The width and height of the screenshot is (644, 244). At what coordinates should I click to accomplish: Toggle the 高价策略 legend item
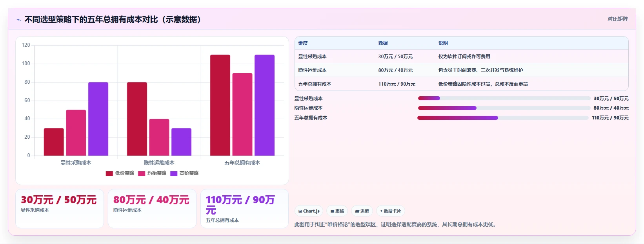pyautogui.click(x=184, y=173)
